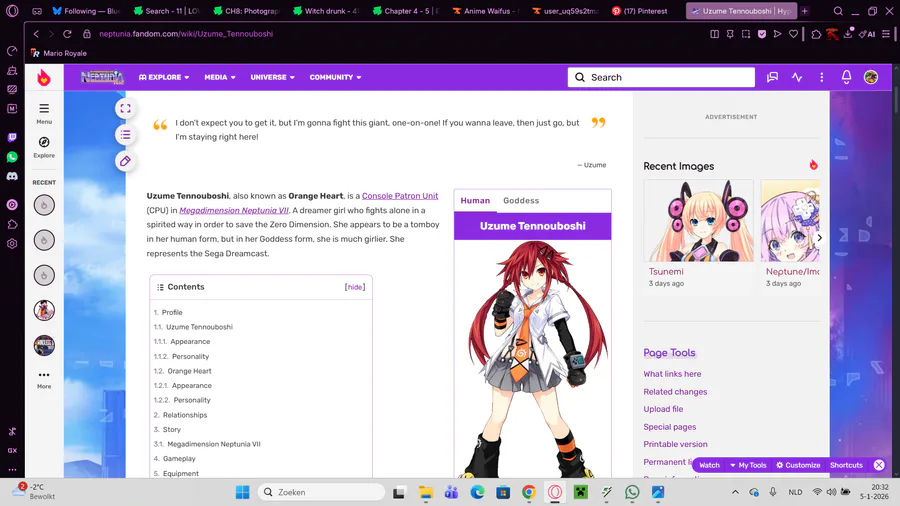Click the fullscreen expand page tool
This screenshot has width=900, height=506.
click(x=125, y=108)
